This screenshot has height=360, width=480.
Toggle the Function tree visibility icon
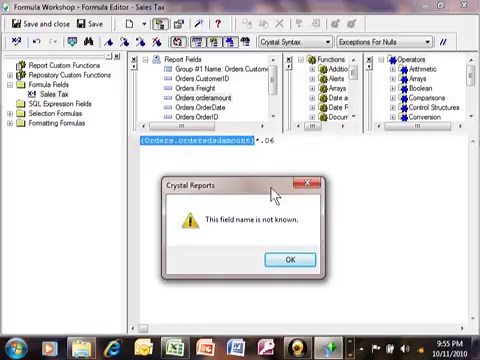click(x=214, y=42)
